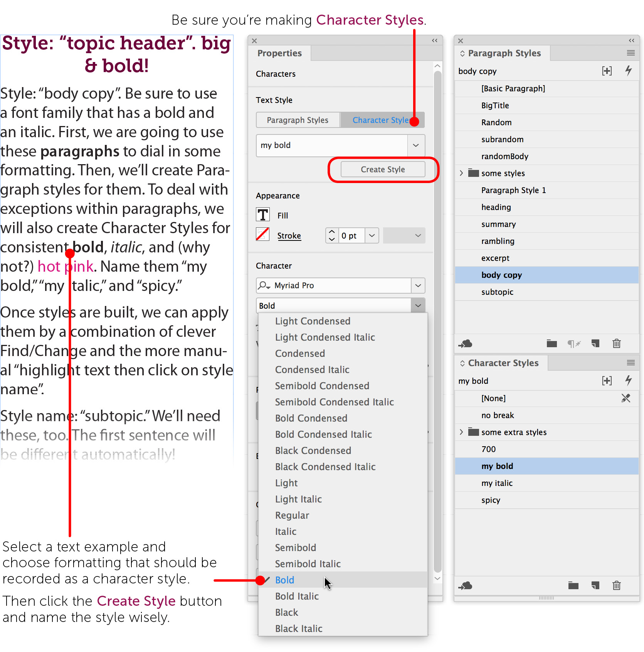The image size is (644, 652).
Task: Select the [Basic Paragraph] style
Action: 546,88
